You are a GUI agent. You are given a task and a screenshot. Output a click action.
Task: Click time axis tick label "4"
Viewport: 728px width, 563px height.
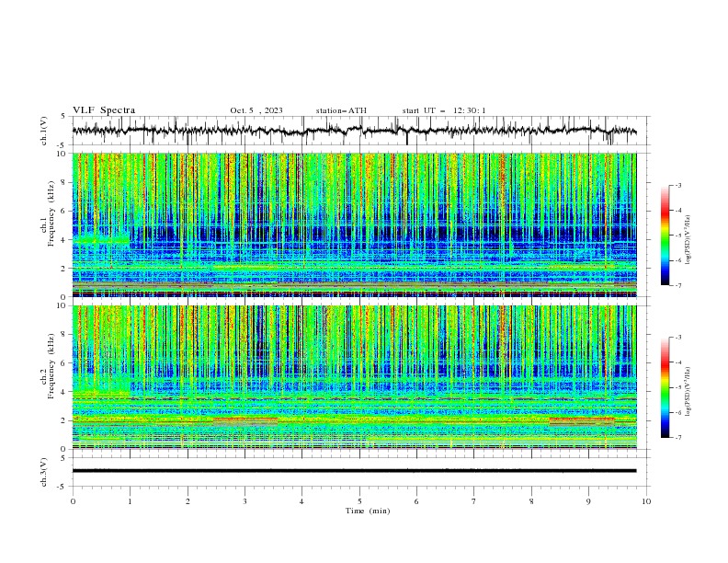tap(301, 501)
